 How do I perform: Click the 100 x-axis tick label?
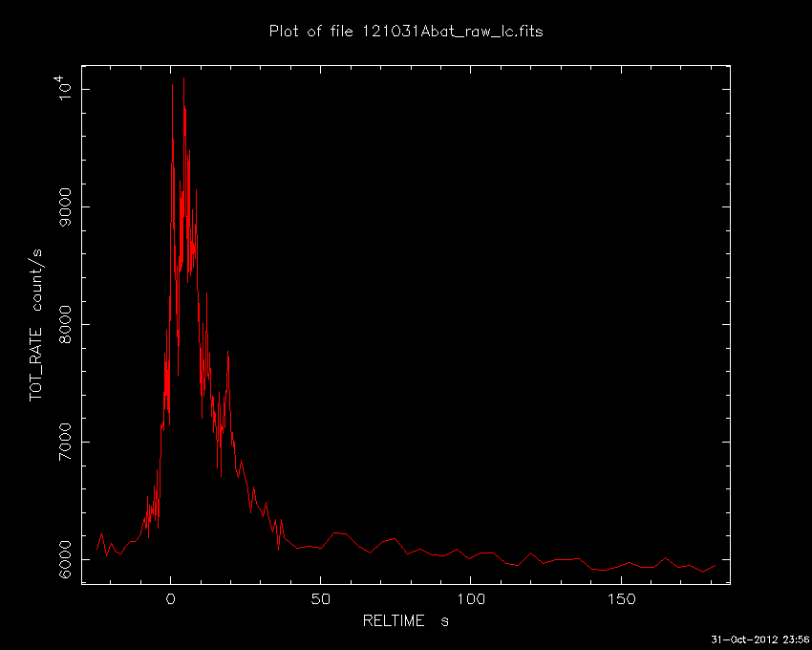point(470,599)
